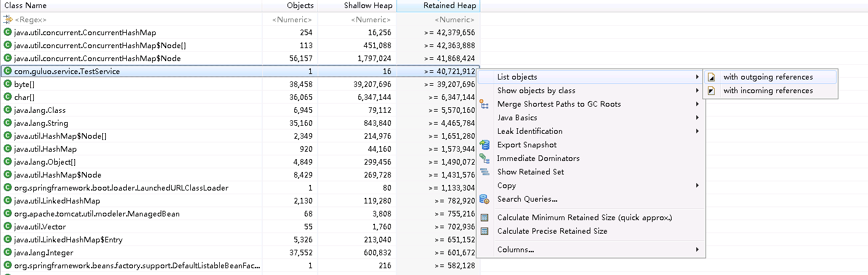
Task: Select the java.util.concurrent.ConcurrentHashMap$Node row
Action: [240, 59]
